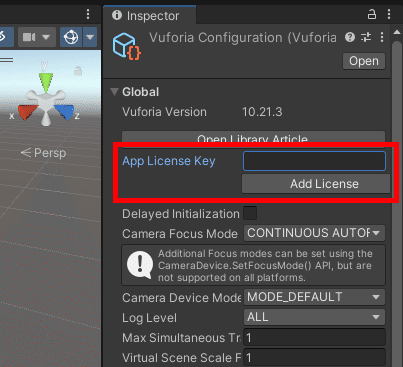Click the App License Key label
The height and width of the screenshot is (367, 403).
(x=169, y=161)
